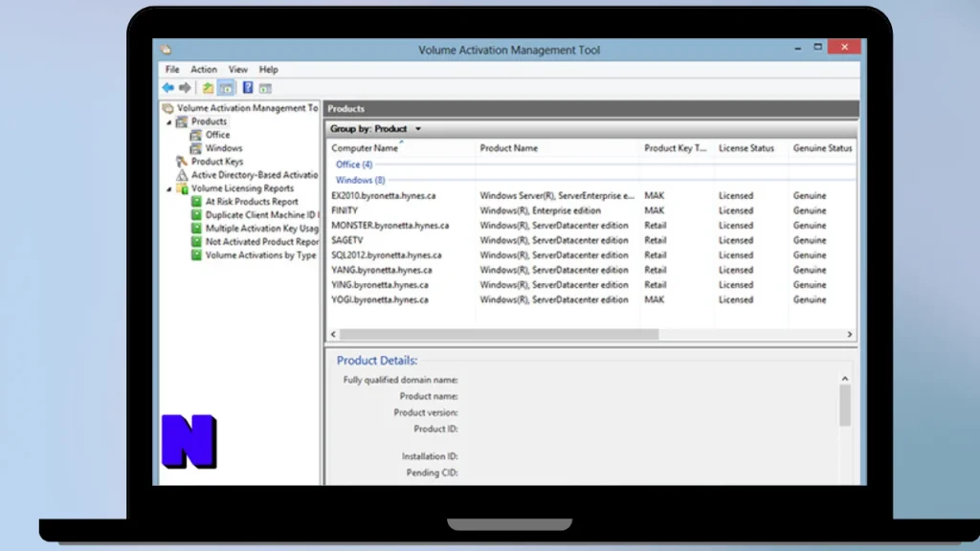Select the Office item in the tree

coord(217,135)
